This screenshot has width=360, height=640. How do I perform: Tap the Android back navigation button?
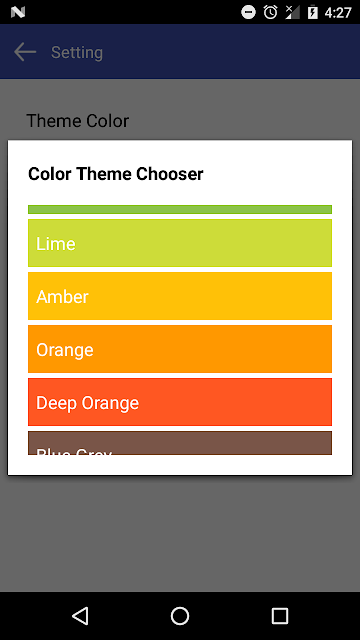[80, 616]
